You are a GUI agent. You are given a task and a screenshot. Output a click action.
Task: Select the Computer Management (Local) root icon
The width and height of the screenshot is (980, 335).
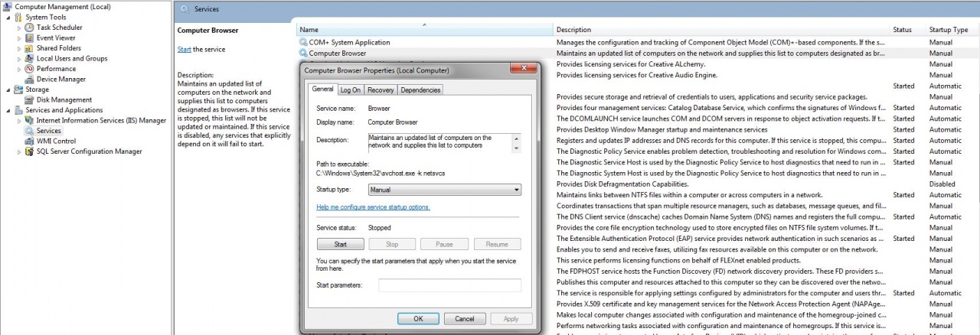[x=8, y=7]
